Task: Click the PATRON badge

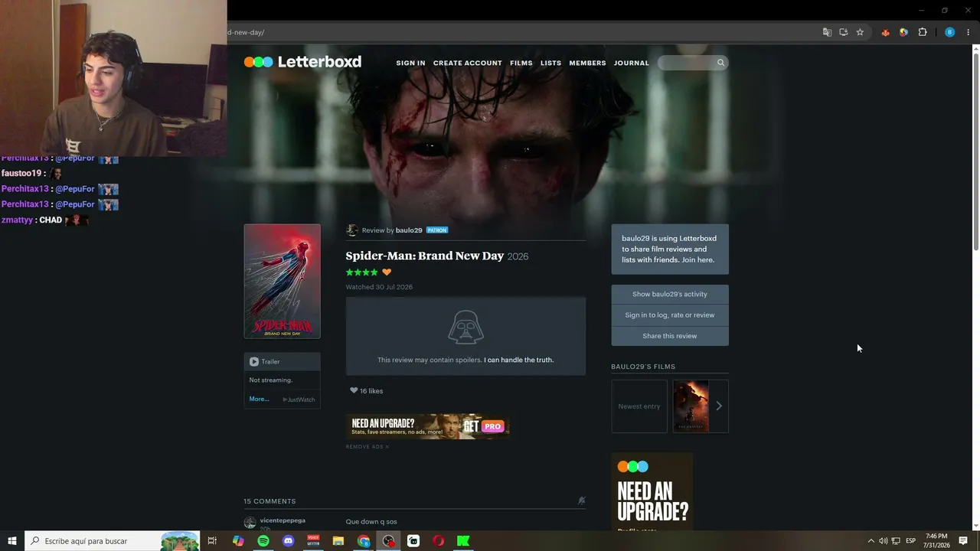Action: [437, 230]
